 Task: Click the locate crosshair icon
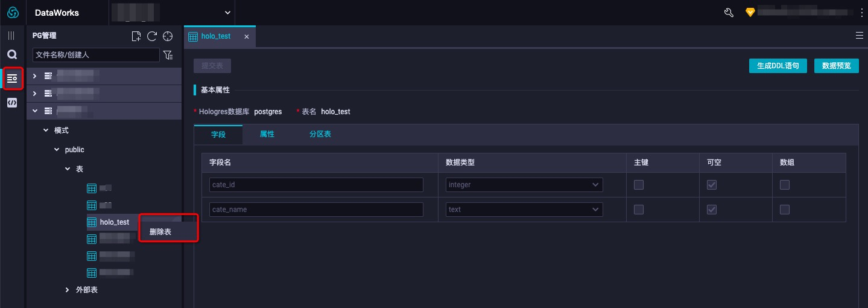(168, 36)
